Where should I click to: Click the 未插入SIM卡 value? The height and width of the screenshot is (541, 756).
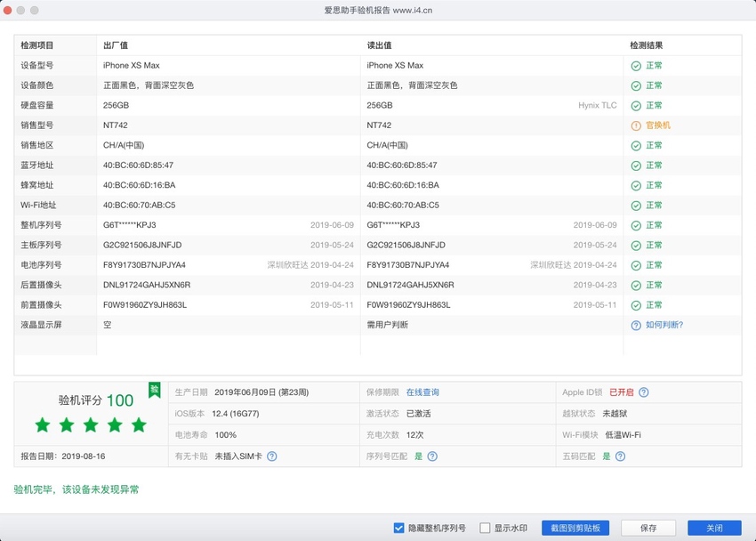(238, 456)
